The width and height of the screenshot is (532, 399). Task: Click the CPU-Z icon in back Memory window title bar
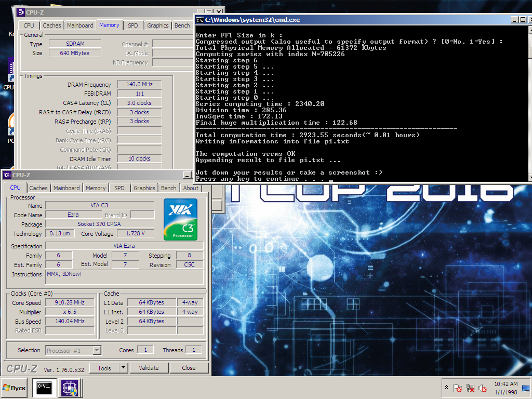pyautogui.click(x=21, y=12)
